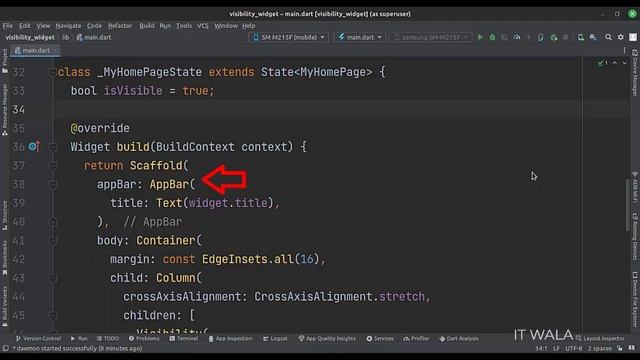640x360 pixels.
Task: Open ADB Wi-Fi side panel
Action: point(635,187)
